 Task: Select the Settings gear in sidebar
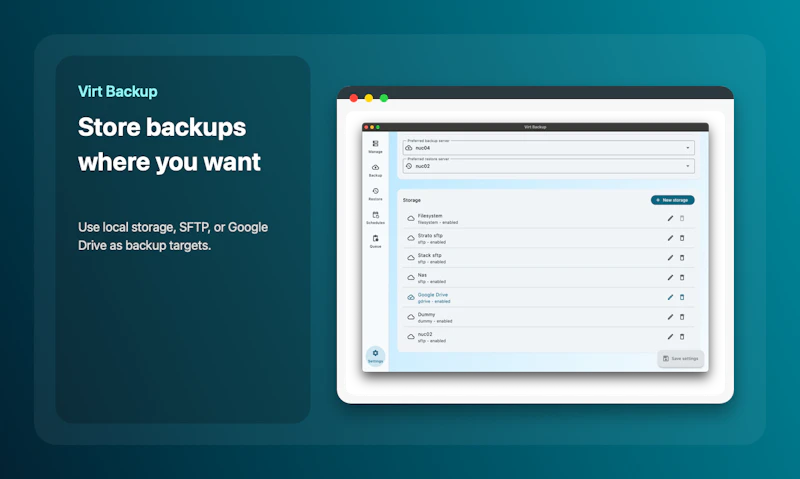[x=376, y=356]
